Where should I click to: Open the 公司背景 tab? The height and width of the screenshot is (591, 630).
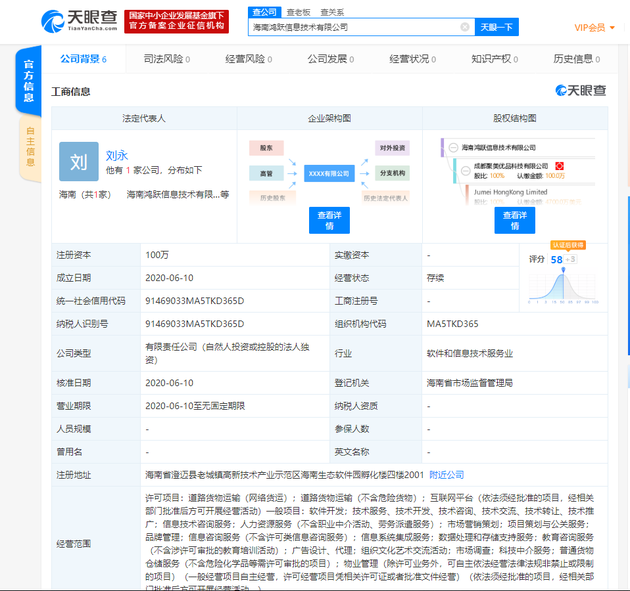[x=84, y=59]
